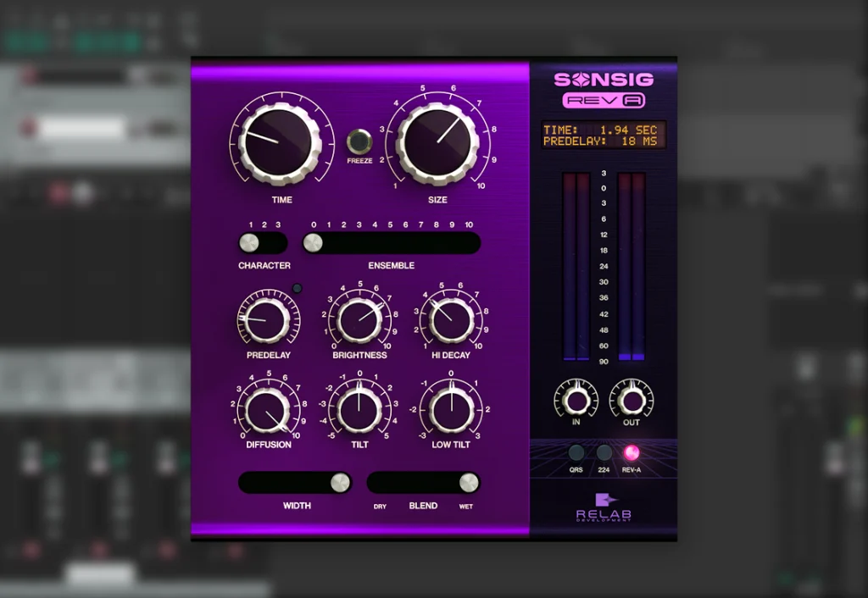Adjust the IN level knob
The width and height of the screenshot is (868, 598).
coord(576,400)
